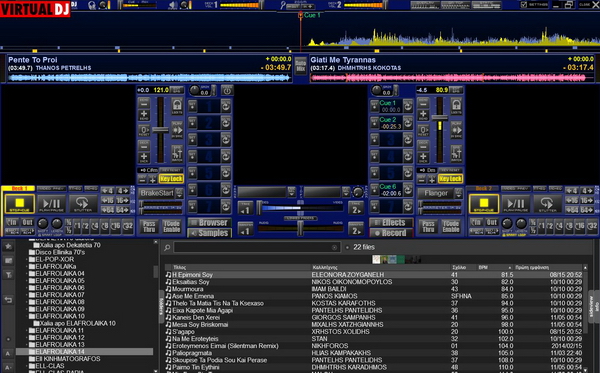Click Deck 2 Play/Pause button
The height and width of the screenshot is (373, 600).
point(515,204)
